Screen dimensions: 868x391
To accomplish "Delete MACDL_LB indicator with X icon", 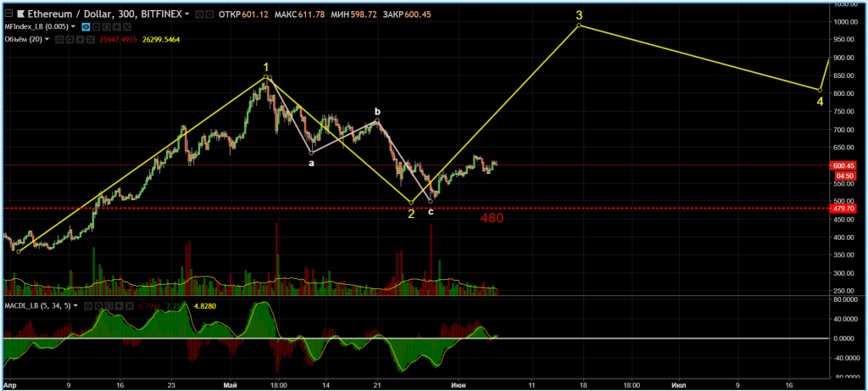I will pos(130,306).
